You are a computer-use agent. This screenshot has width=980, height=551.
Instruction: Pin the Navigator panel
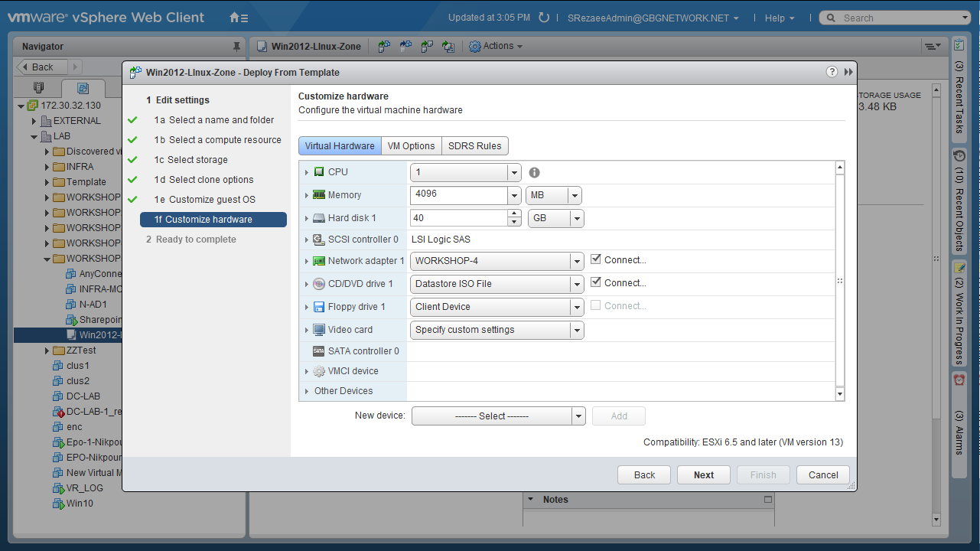tap(236, 47)
